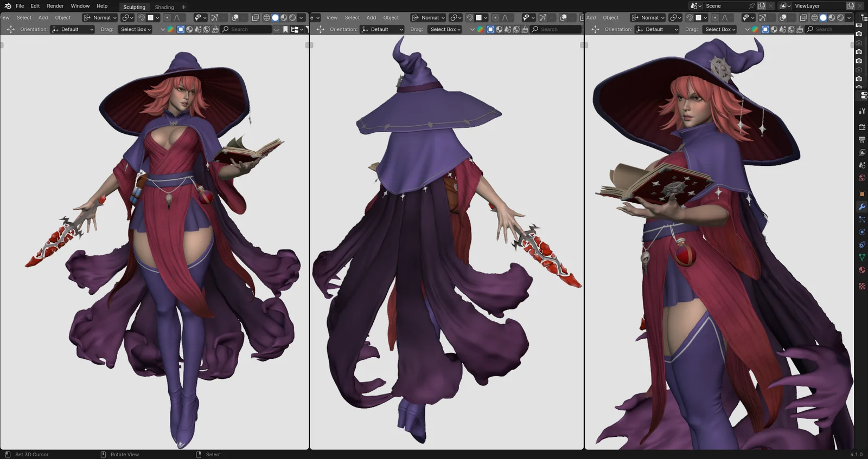Select solid shading in close-up viewport
This screenshot has width=868, height=459.
point(823,17)
